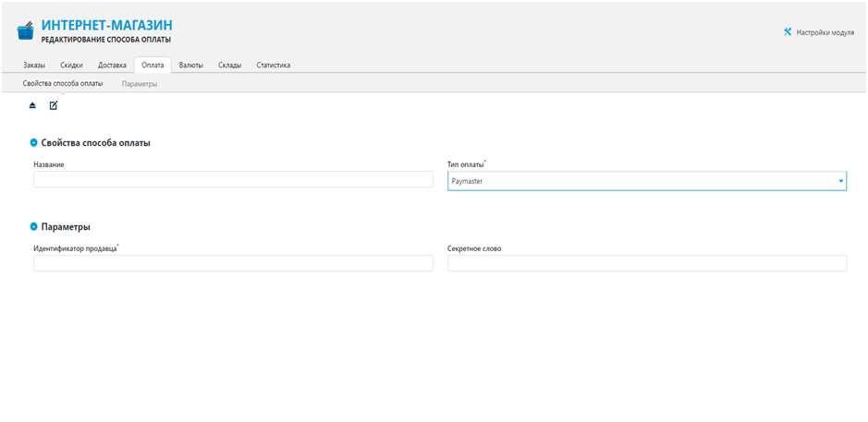
Task: Click the Секретное слово input field
Action: click(x=646, y=263)
